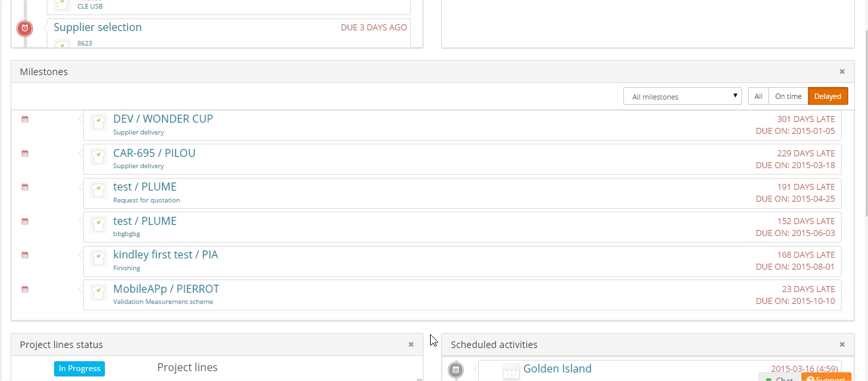Screen dimensions: 868x381
Task: Close the Project lines status panel
Action: (411, 345)
